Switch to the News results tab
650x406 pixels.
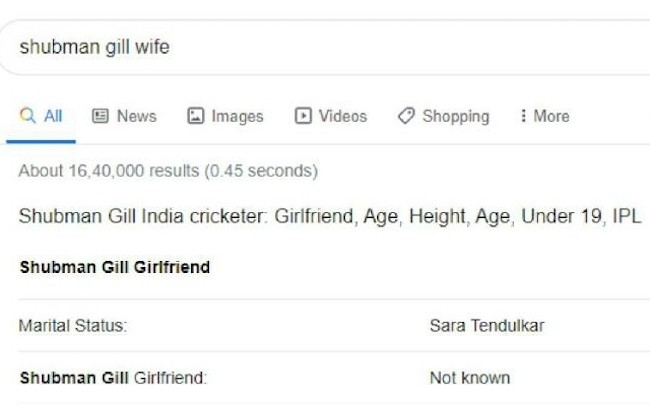pyautogui.click(x=136, y=116)
